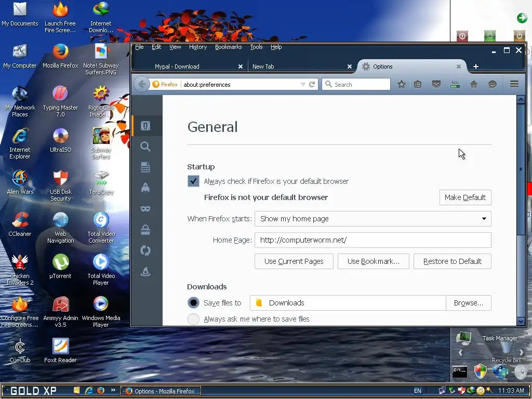Click the Make Default button
532x399 pixels.
click(x=465, y=197)
